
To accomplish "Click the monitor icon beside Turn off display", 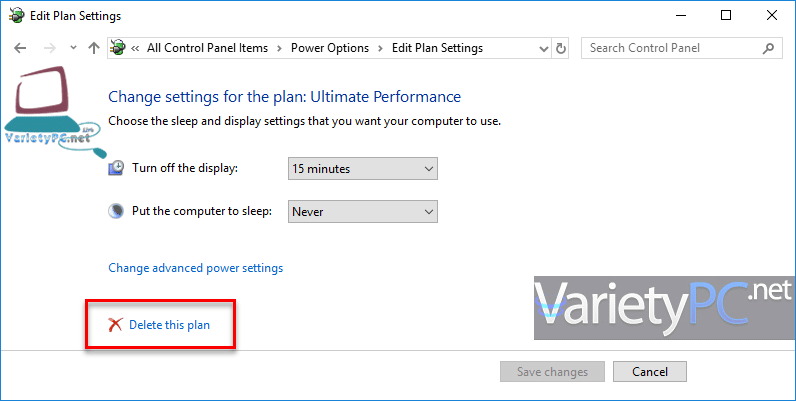I will pos(116,168).
